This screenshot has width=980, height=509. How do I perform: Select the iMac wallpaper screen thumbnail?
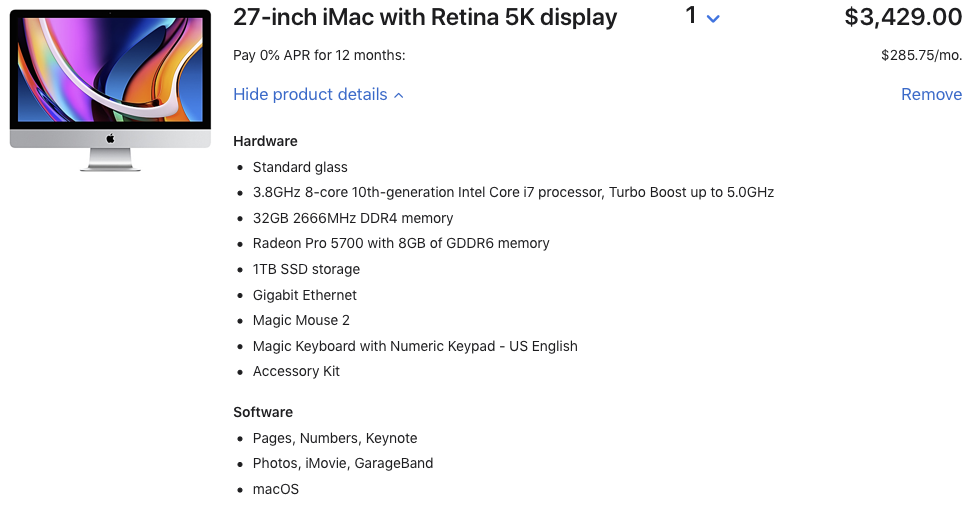(x=110, y=70)
